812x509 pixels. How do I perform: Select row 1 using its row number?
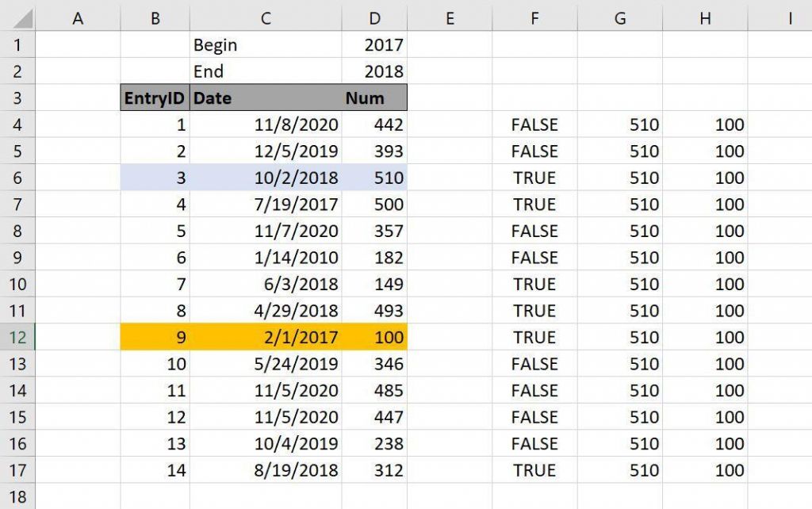point(18,45)
